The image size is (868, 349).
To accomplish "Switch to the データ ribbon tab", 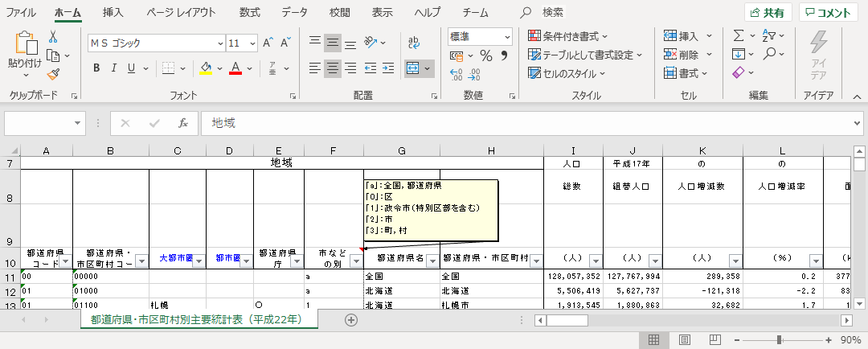I will [x=294, y=12].
